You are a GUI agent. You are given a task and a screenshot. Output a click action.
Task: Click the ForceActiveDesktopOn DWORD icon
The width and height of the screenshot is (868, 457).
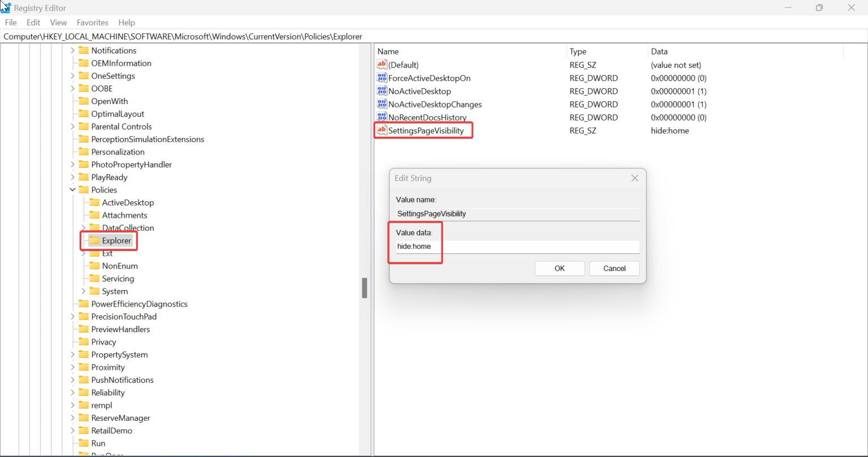click(381, 78)
